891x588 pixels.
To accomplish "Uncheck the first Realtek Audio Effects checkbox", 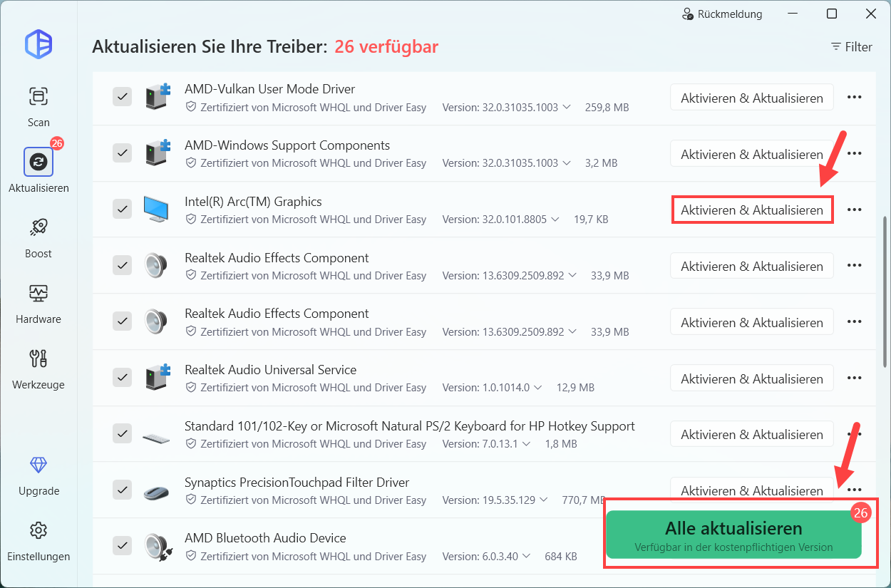I will point(123,265).
